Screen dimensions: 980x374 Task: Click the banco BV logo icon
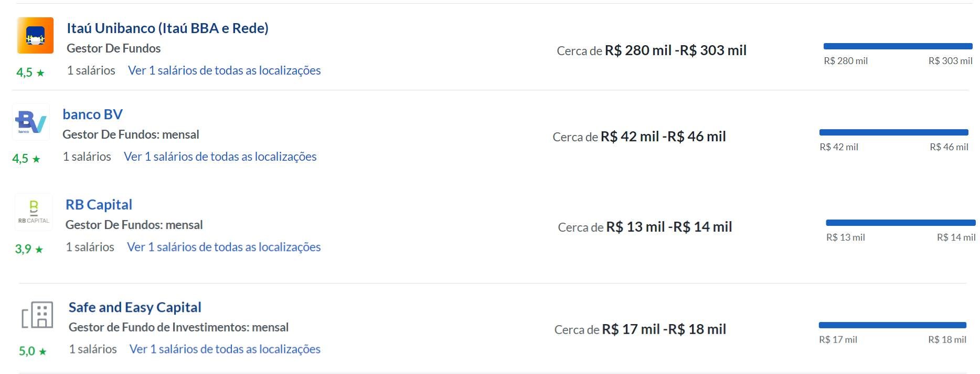tap(31, 122)
